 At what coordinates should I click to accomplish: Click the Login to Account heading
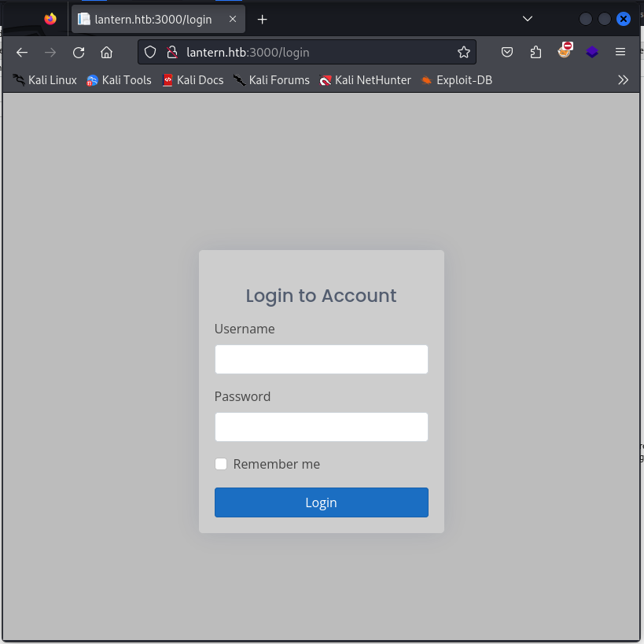pos(321,296)
